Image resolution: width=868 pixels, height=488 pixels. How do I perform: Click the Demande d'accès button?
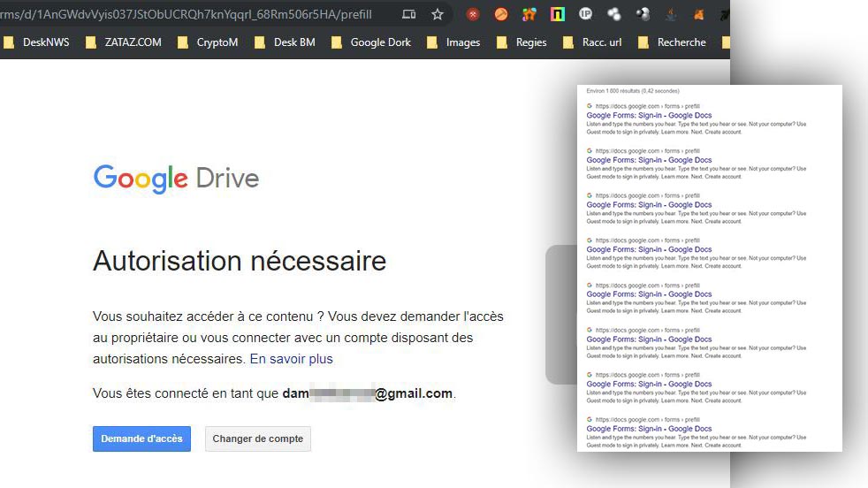coord(141,438)
